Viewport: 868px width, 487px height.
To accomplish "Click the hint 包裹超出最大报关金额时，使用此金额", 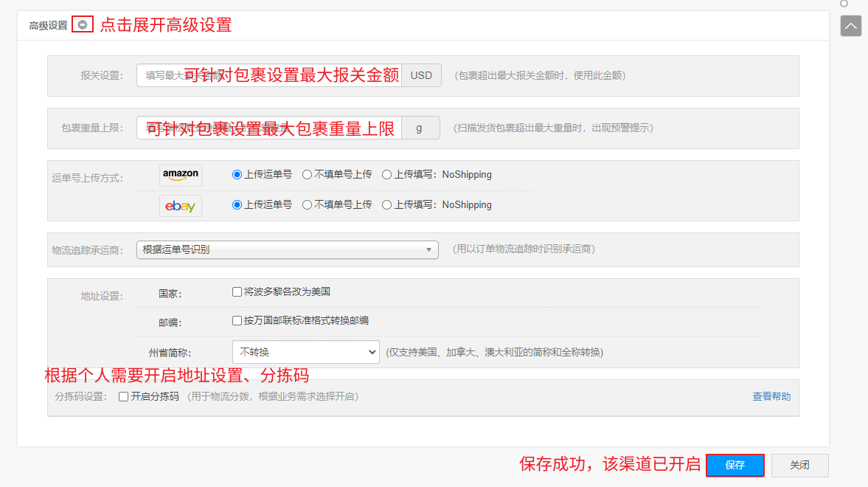I will tap(541, 75).
